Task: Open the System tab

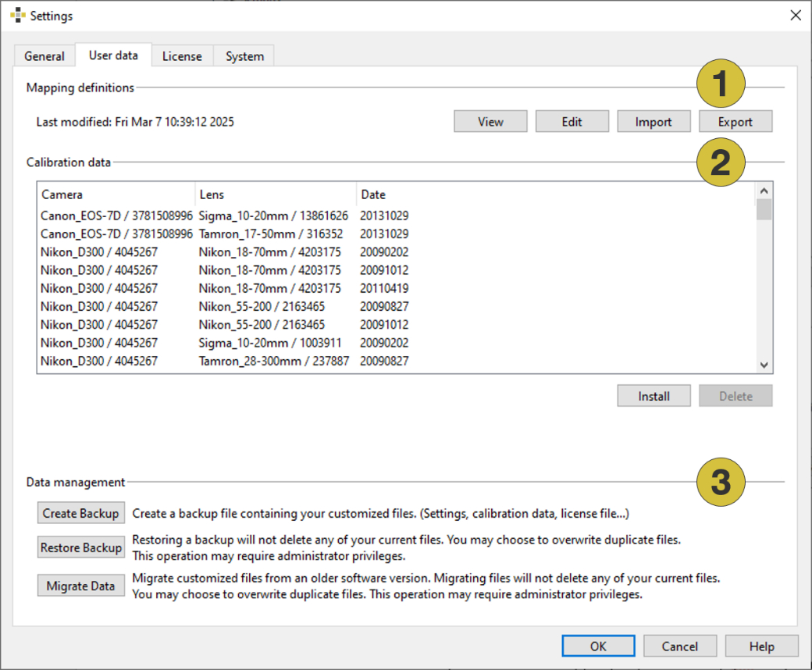Action: [244, 56]
